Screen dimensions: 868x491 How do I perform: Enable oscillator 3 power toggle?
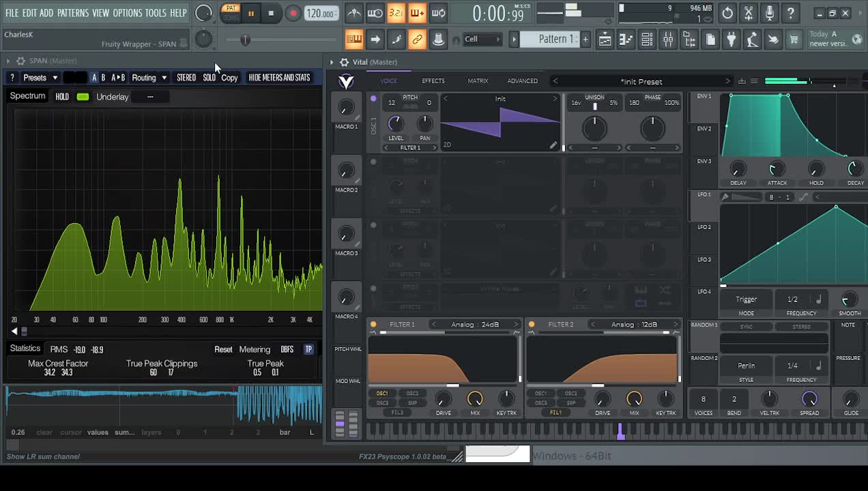click(373, 225)
